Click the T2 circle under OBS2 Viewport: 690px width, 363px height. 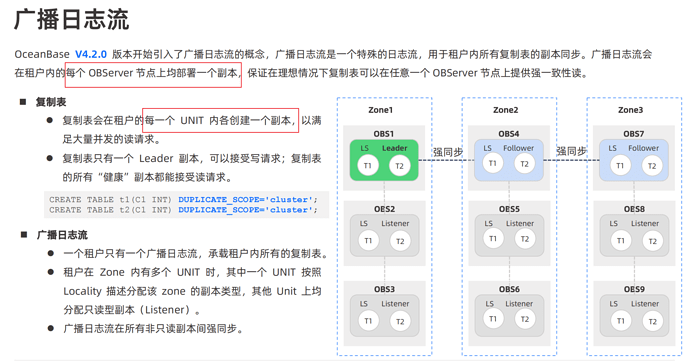coord(400,241)
